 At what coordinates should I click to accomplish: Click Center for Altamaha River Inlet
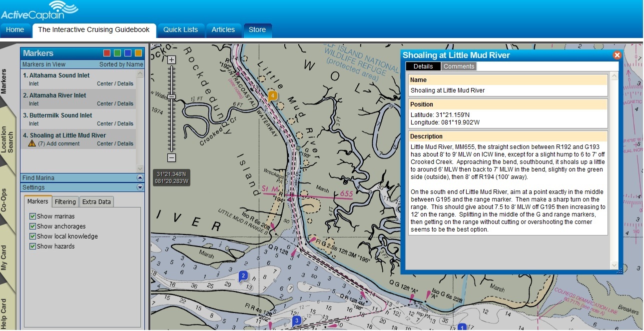click(x=105, y=104)
